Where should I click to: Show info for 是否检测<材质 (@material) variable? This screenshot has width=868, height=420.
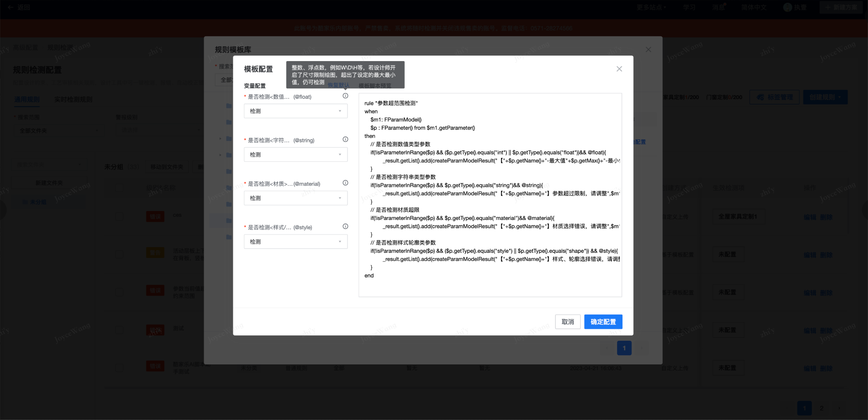tap(346, 183)
